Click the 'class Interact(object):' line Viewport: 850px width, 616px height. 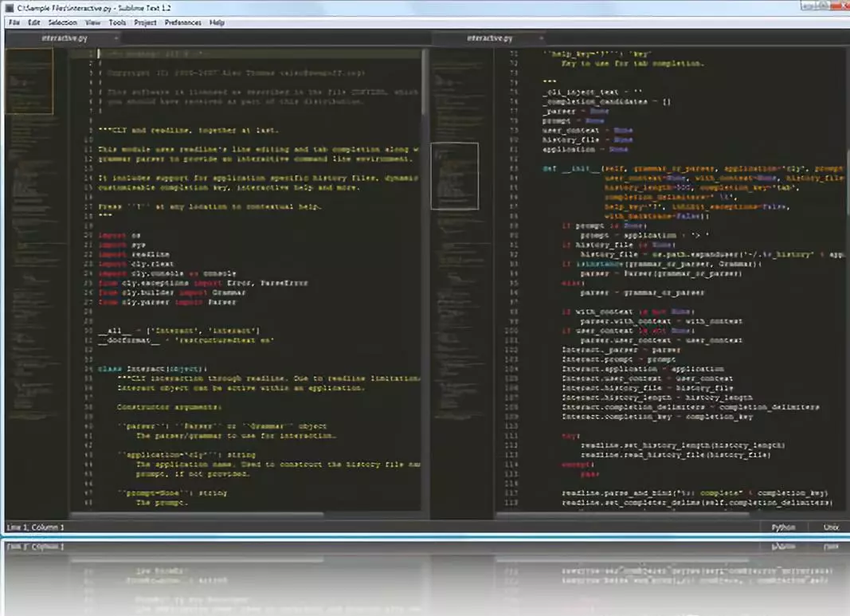152,369
